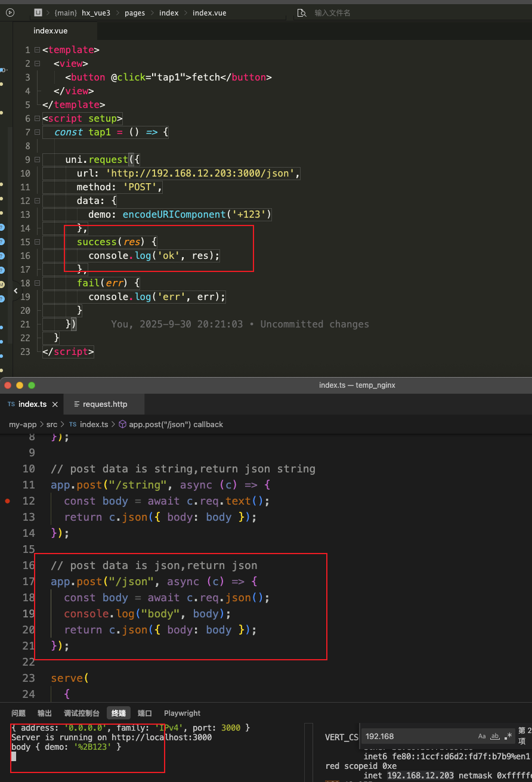The height and width of the screenshot is (782, 532).
Task: Close the index.ts editor tab
Action: click(55, 404)
